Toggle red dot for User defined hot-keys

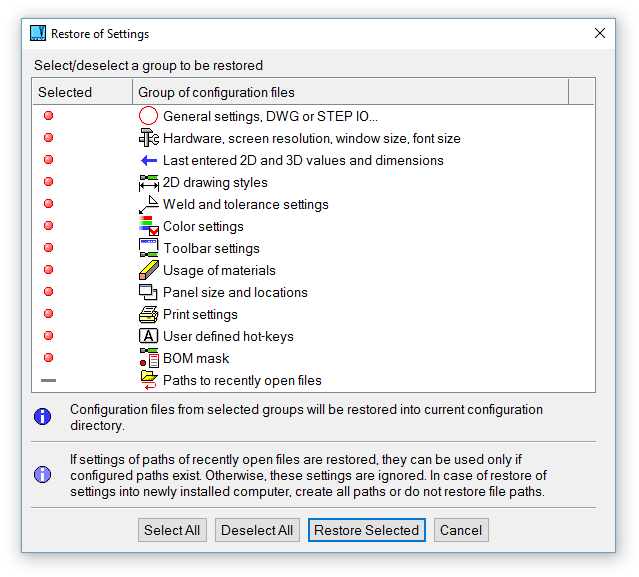coord(49,336)
